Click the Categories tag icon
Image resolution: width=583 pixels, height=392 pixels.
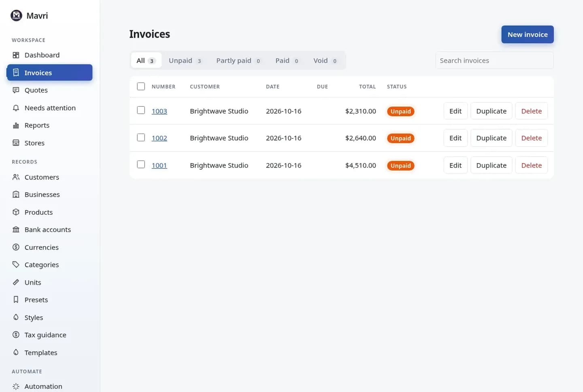coord(16,265)
